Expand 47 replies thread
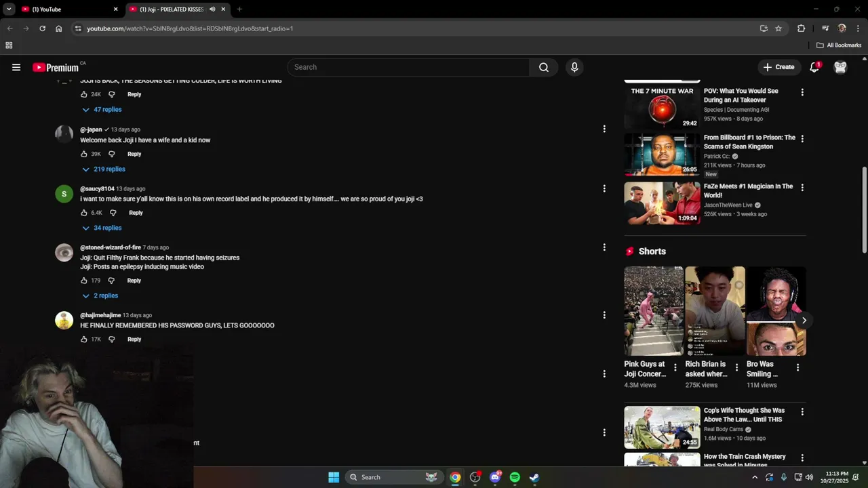This screenshot has height=488, width=868. 102,110
